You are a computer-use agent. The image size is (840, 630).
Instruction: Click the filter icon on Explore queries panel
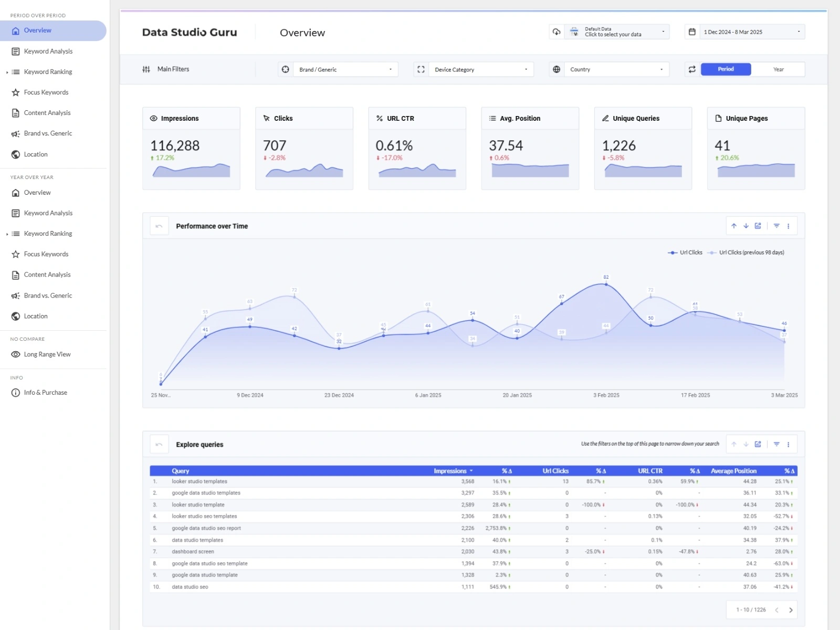(777, 444)
